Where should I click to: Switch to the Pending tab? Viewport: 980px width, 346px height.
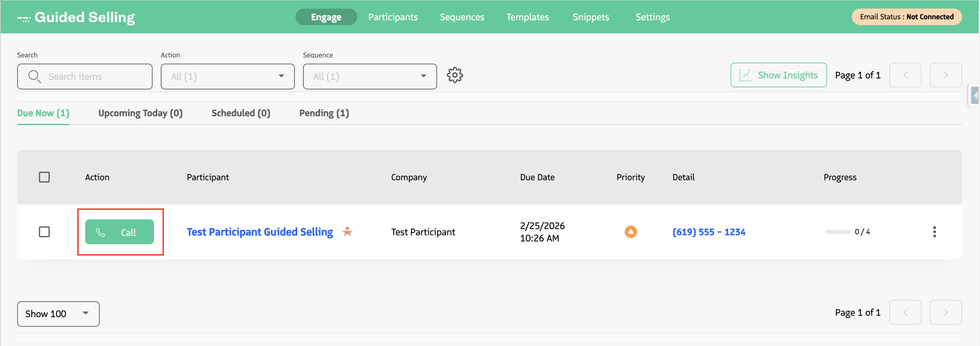pos(324,113)
